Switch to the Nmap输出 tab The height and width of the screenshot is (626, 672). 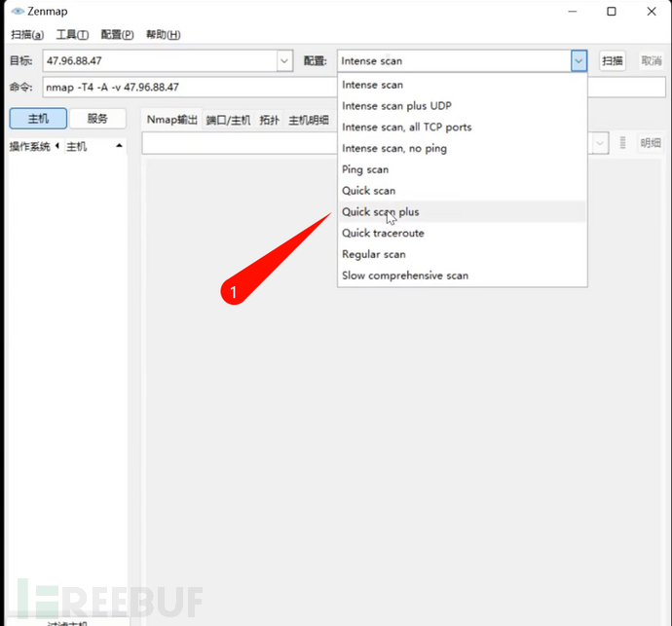pyautogui.click(x=171, y=120)
